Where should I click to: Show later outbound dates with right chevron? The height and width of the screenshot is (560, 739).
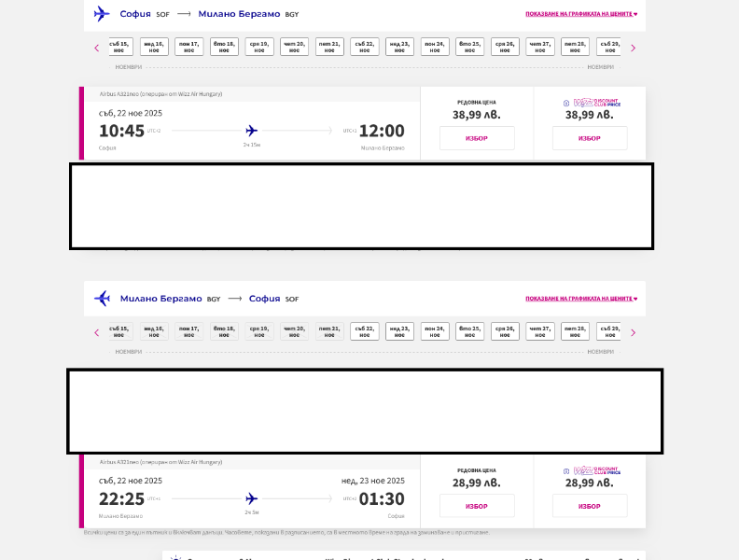tap(633, 49)
